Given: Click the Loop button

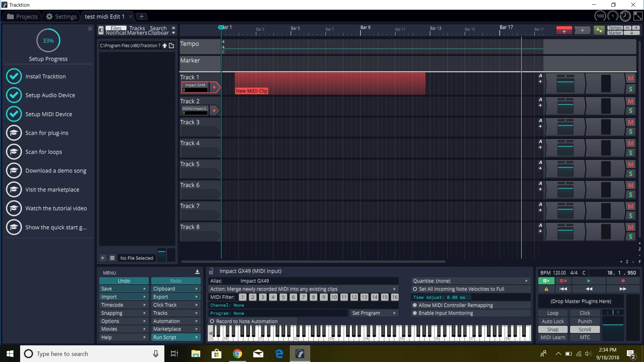Looking at the screenshot, I should click(552, 313).
